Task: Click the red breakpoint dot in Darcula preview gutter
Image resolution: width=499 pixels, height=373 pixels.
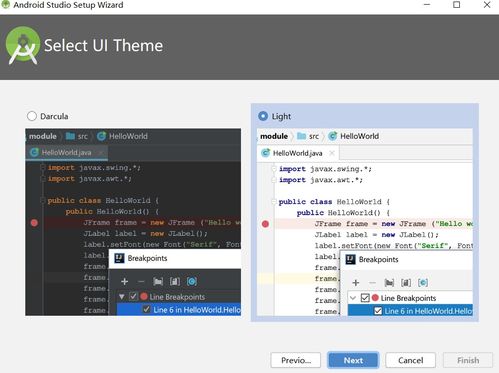Action: pos(34,223)
